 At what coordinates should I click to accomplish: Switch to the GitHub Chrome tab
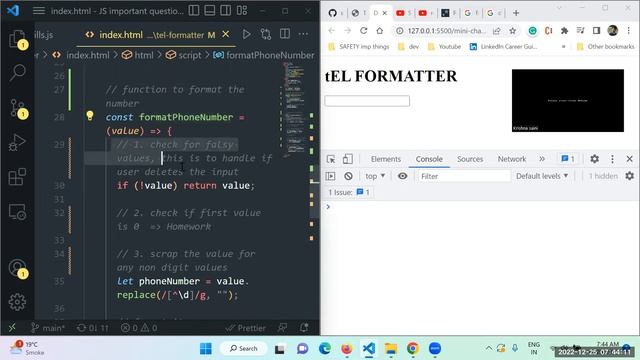333,13
